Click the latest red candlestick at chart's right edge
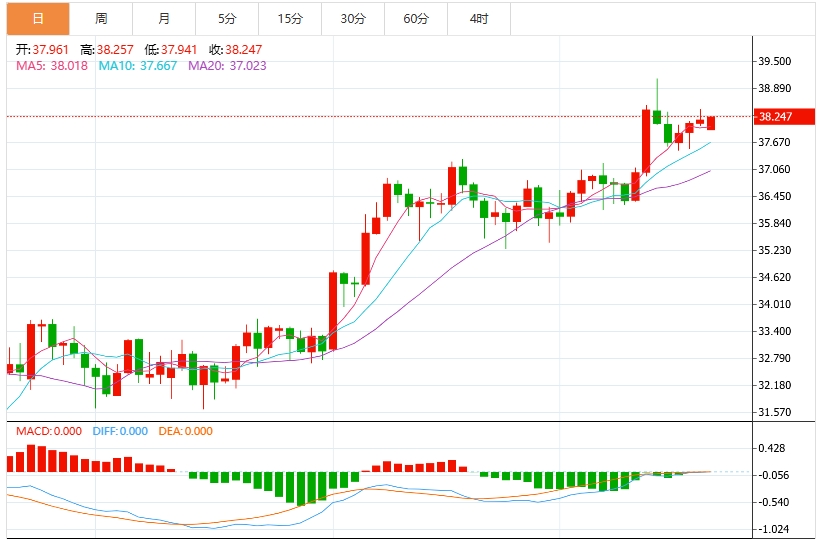This screenshot has width=817, height=539. pyautogui.click(x=711, y=122)
